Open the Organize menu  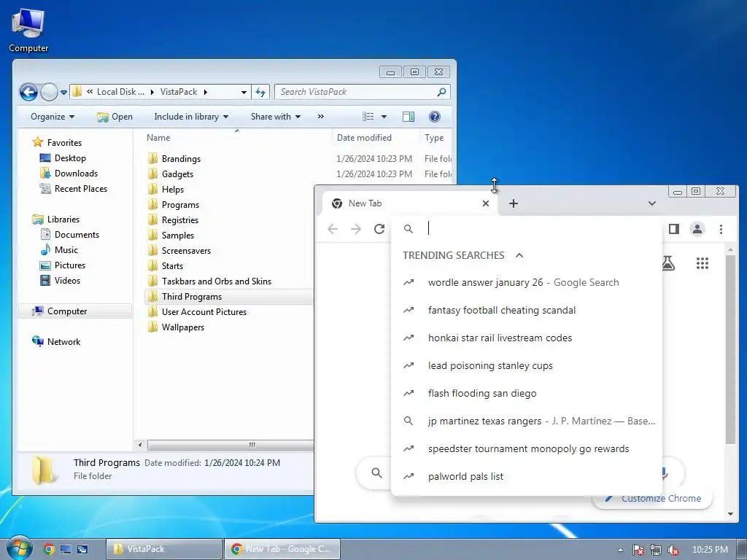[53, 117]
